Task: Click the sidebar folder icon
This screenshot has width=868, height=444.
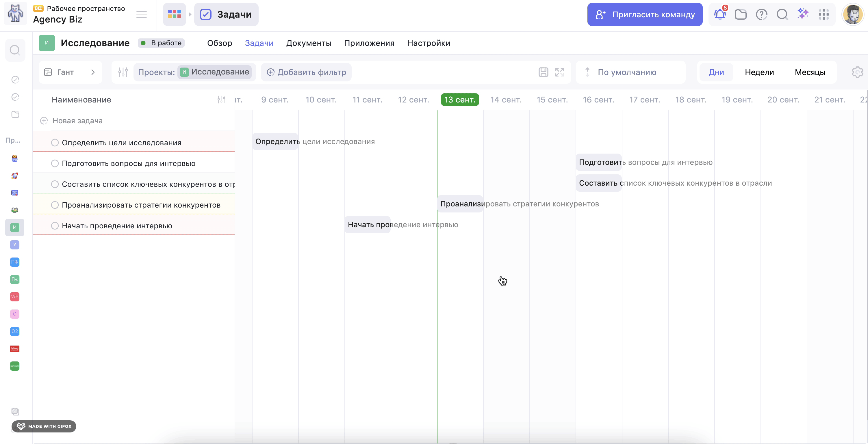Action: pos(15,114)
